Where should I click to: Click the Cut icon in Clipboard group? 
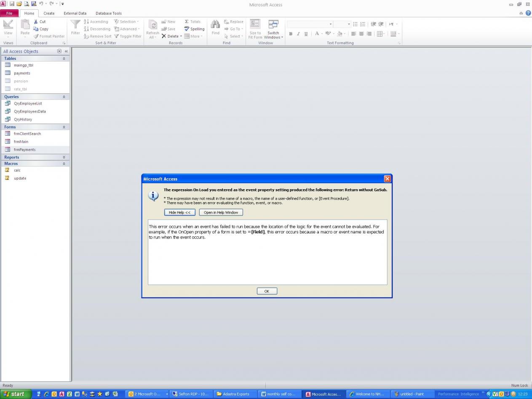(36, 21)
